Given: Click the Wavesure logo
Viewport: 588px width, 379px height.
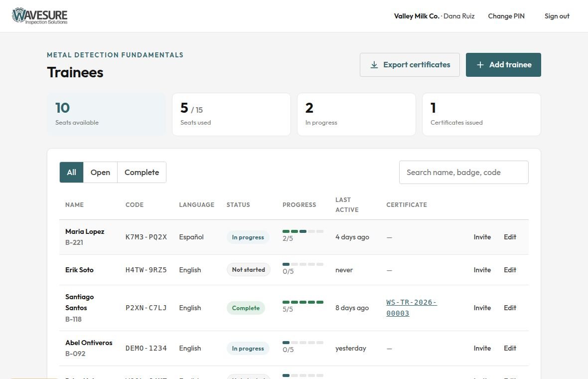Looking at the screenshot, I should [x=40, y=16].
